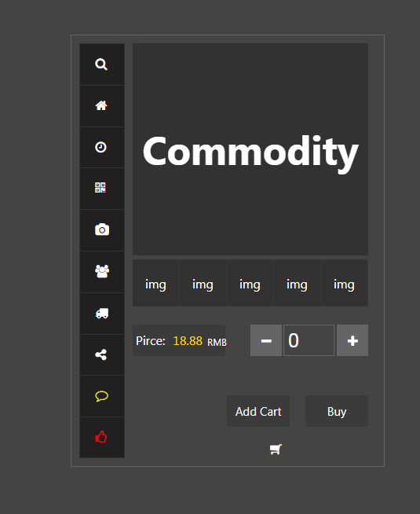Click the quantity input field showing 0
Screen dimensions: 420x514
[309, 340]
